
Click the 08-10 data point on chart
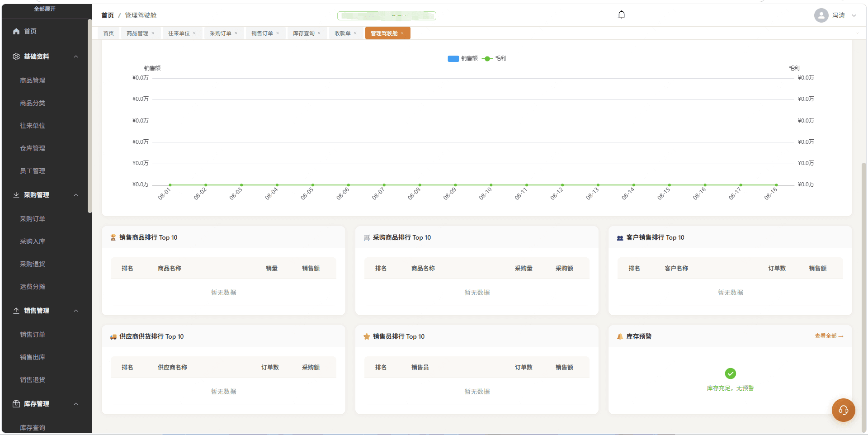coord(491,185)
